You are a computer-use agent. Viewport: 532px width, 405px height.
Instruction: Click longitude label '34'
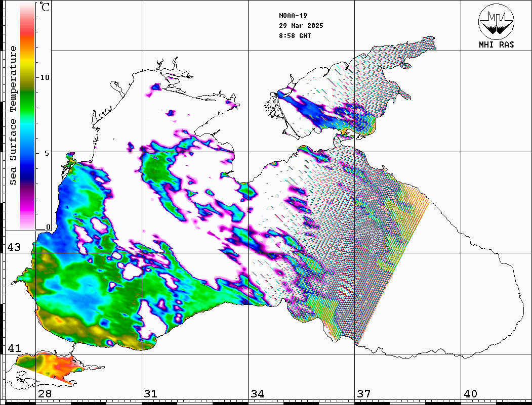(x=257, y=393)
